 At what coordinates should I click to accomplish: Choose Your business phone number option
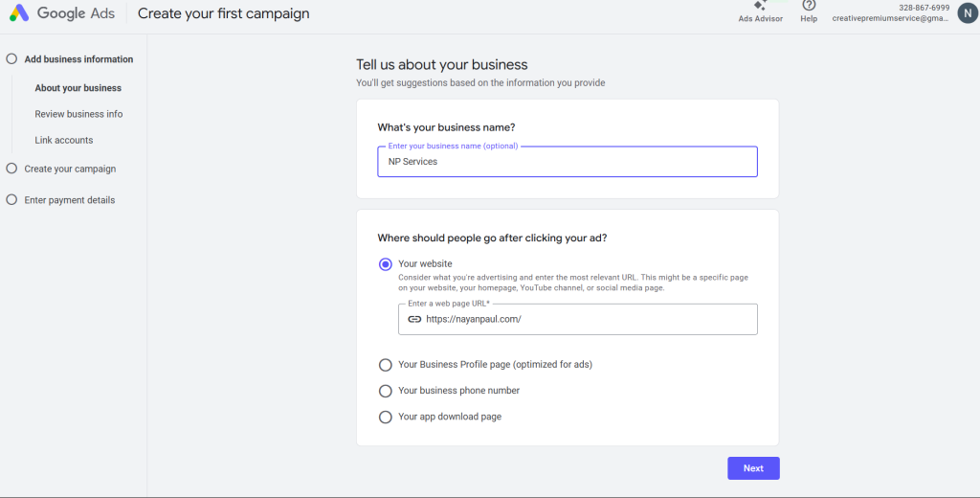[x=386, y=391]
